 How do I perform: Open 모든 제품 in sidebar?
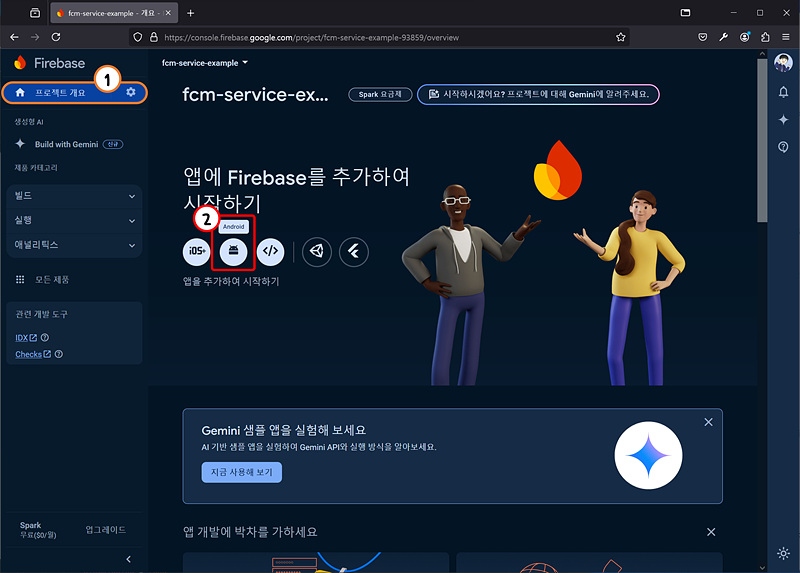pyautogui.click(x=52, y=280)
